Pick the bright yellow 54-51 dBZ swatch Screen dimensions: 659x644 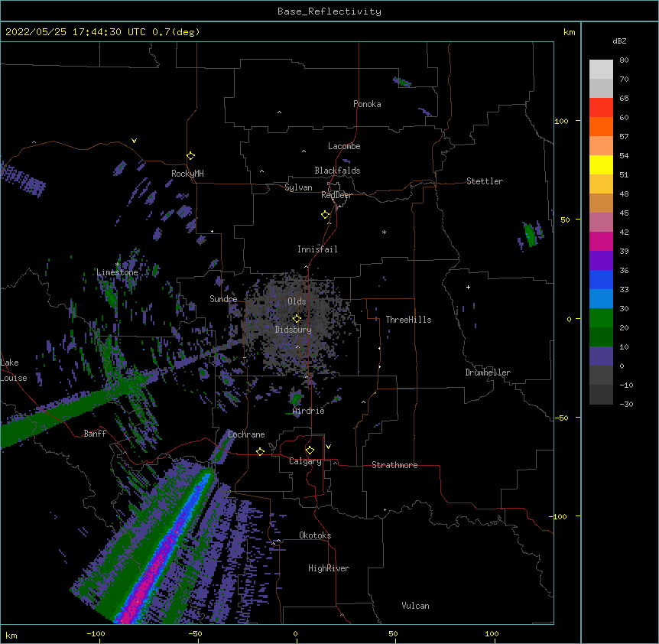[601, 164]
